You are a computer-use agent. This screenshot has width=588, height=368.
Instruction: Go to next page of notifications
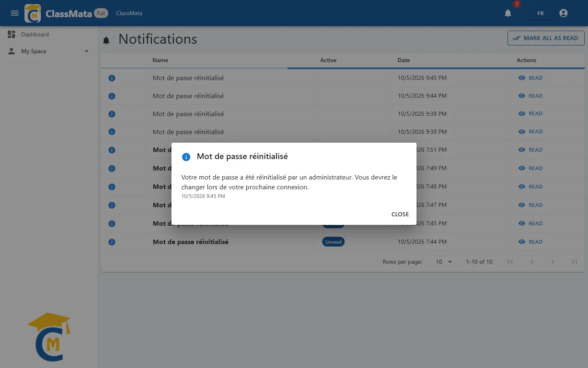pos(553,262)
